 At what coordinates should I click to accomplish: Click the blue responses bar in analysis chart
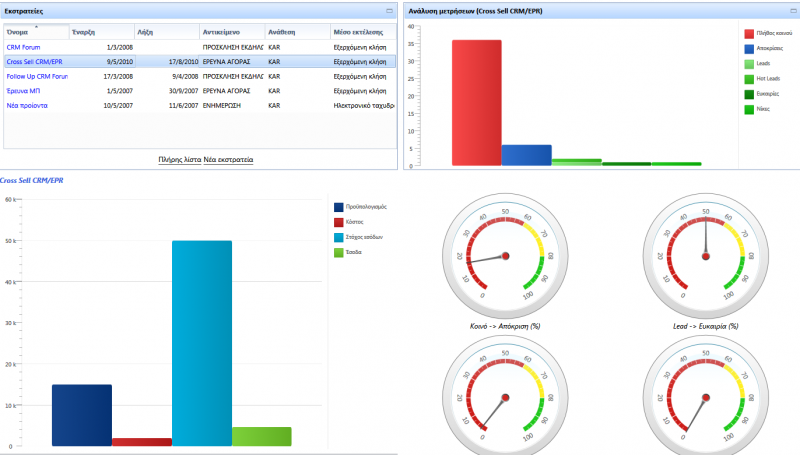tap(527, 155)
